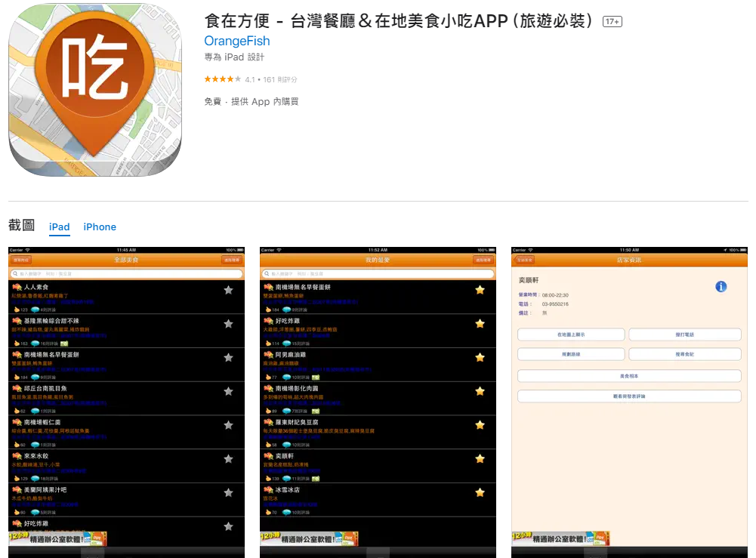This screenshot has width=756, height=558.
Task: Switch to the iPhone screenshots tab
Action: point(100,227)
